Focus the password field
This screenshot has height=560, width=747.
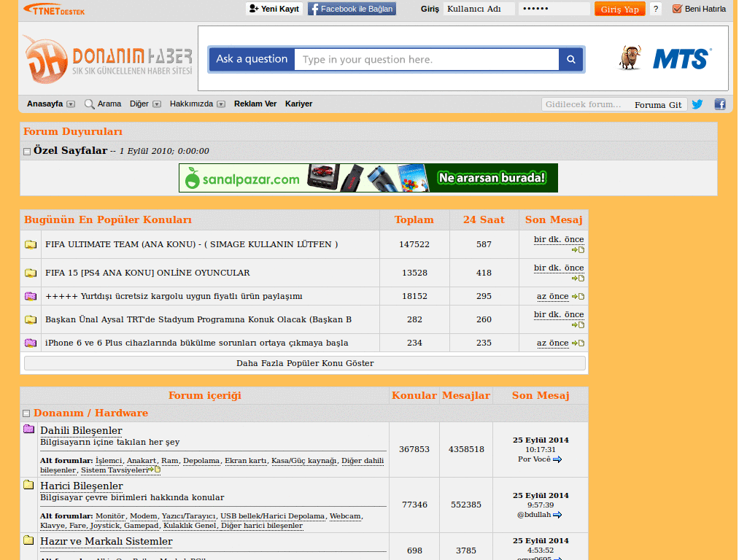[x=554, y=9]
